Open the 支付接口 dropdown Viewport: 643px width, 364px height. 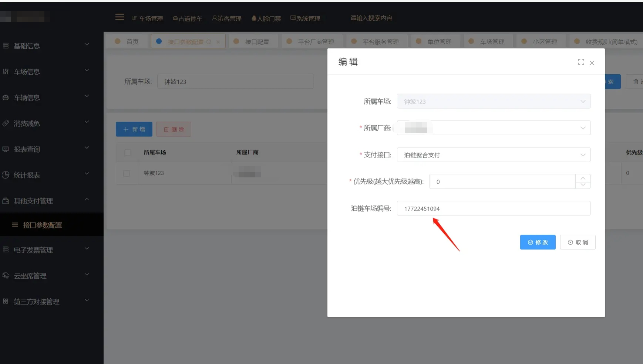[x=494, y=155]
